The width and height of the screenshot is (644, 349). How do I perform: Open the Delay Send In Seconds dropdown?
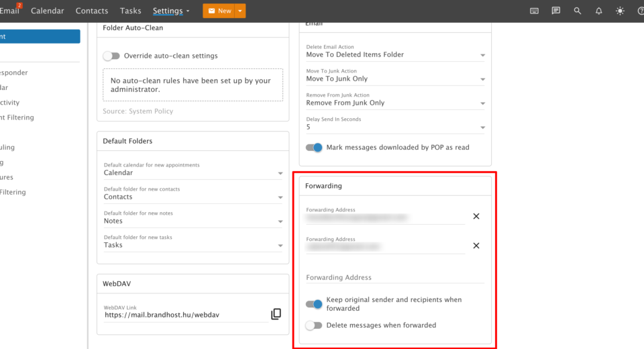tap(395, 127)
